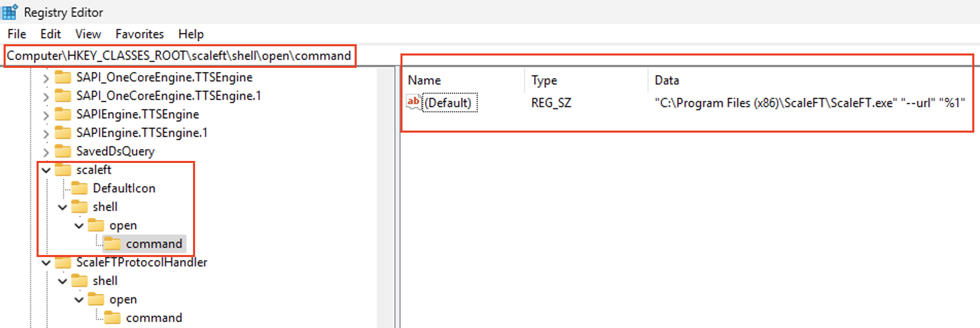The height and width of the screenshot is (328, 980).
Task: Click the ScaleFTProtocolHandler folder icon
Action: click(63, 262)
